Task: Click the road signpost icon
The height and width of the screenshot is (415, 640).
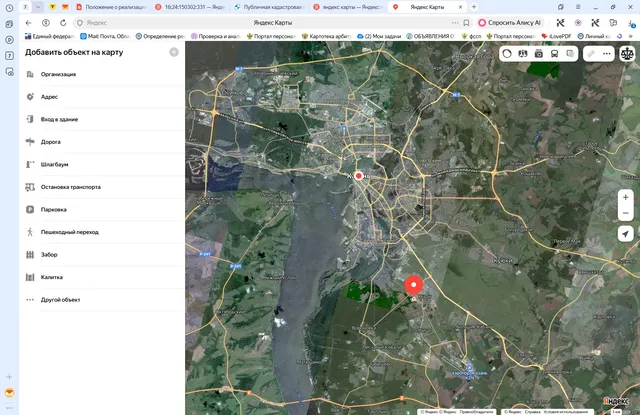Action: click(x=30, y=142)
